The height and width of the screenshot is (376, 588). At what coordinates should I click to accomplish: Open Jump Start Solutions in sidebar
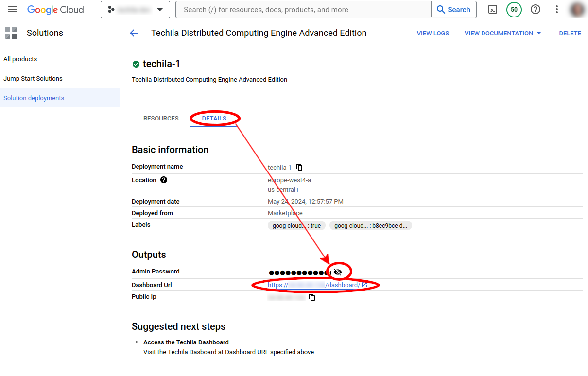pyautogui.click(x=33, y=79)
